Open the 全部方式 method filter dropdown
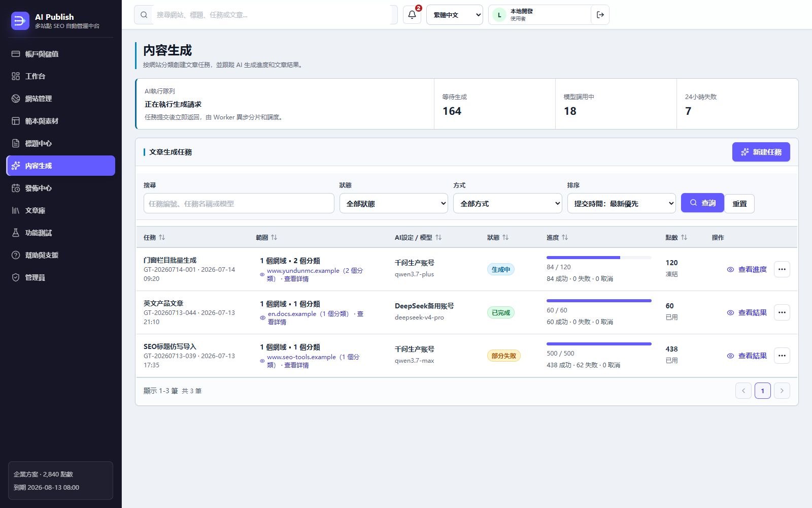 coord(507,203)
